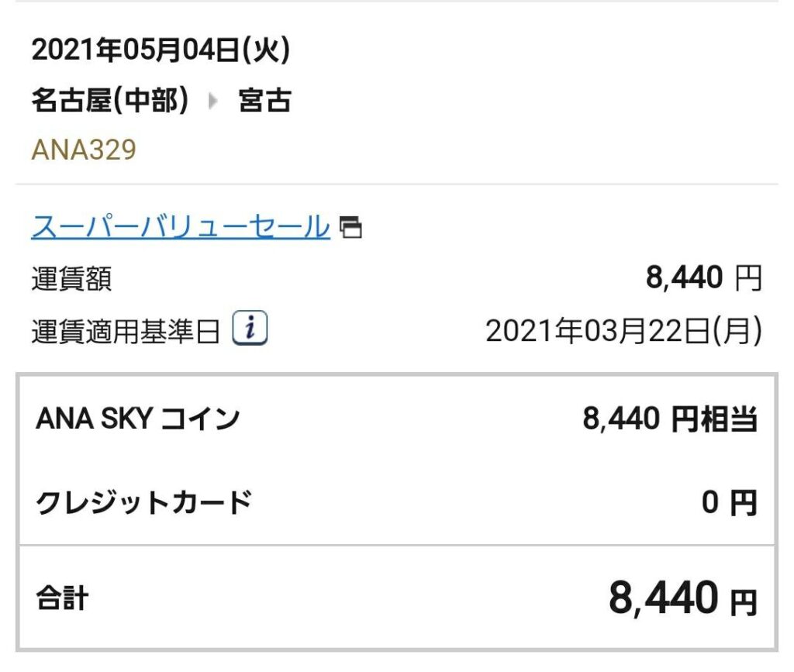This screenshot has height=672, width=794.
Task: Select the departure city 名古屋(中部)
Action: (x=110, y=100)
